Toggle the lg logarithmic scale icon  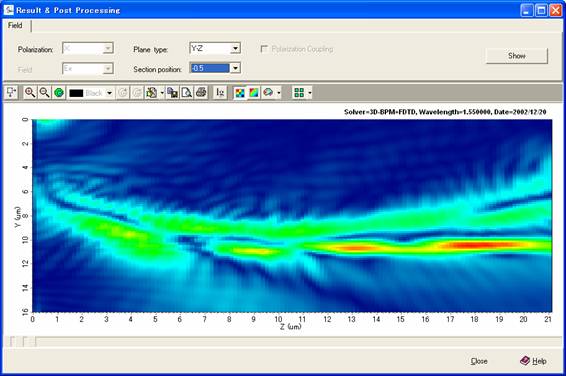(220, 93)
